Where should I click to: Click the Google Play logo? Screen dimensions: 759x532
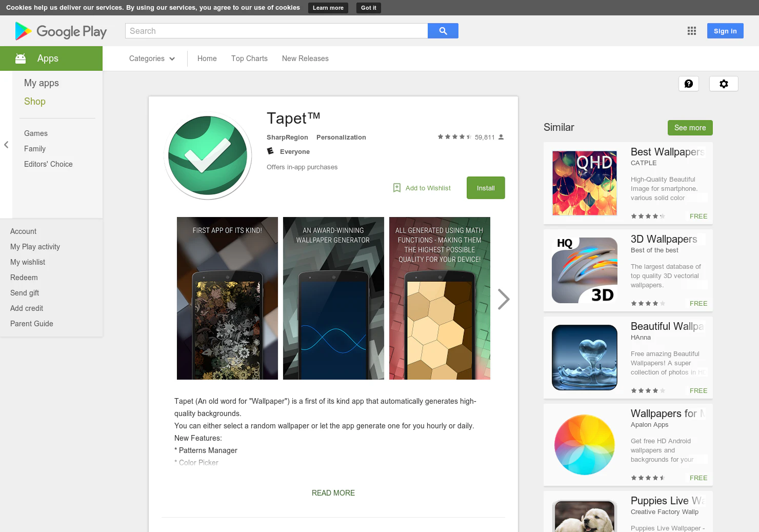coord(61,31)
